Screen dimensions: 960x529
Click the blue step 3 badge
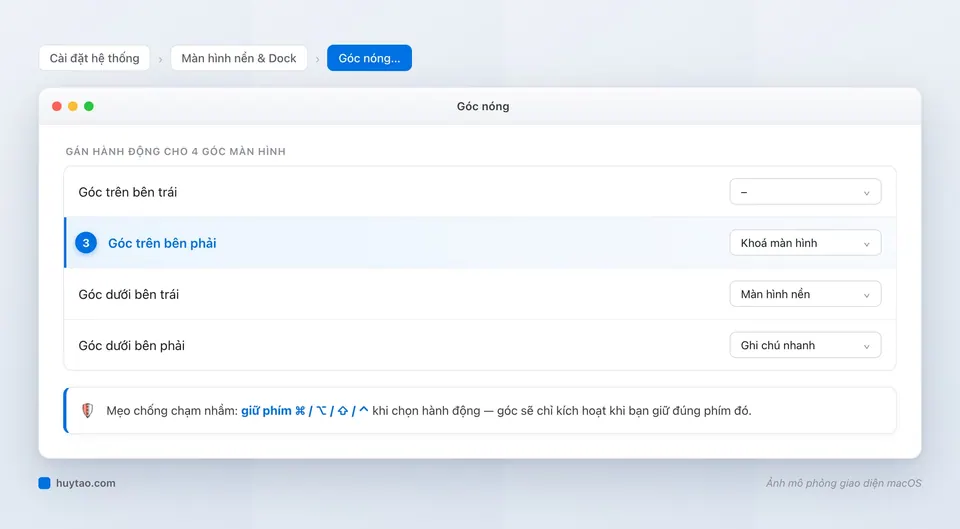tap(86, 243)
